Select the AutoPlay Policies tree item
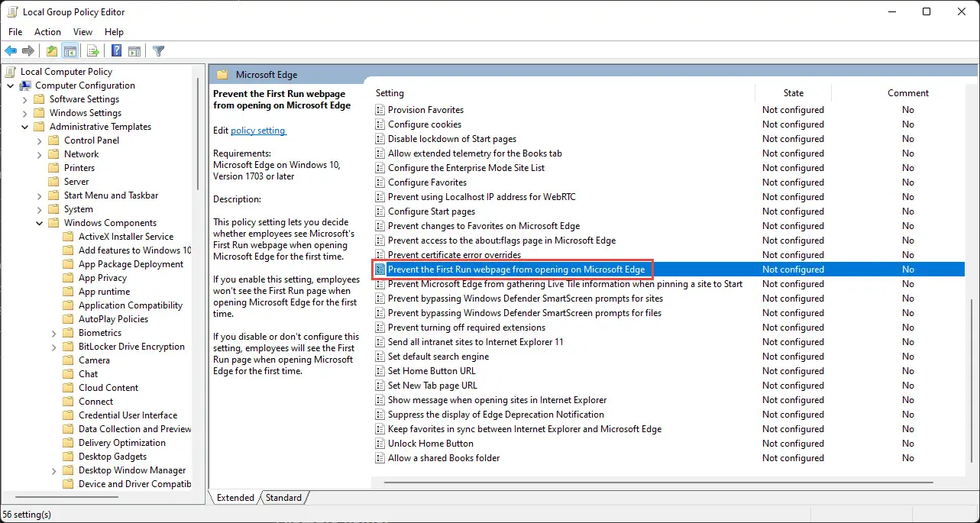This screenshot has width=980, height=523. pyautogui.click(x=113, y=319)
